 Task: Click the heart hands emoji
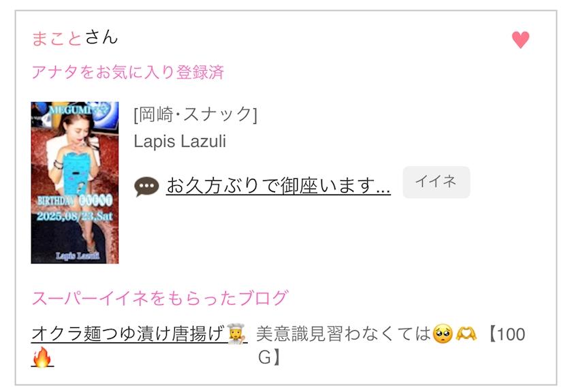[x=466, y=333]
